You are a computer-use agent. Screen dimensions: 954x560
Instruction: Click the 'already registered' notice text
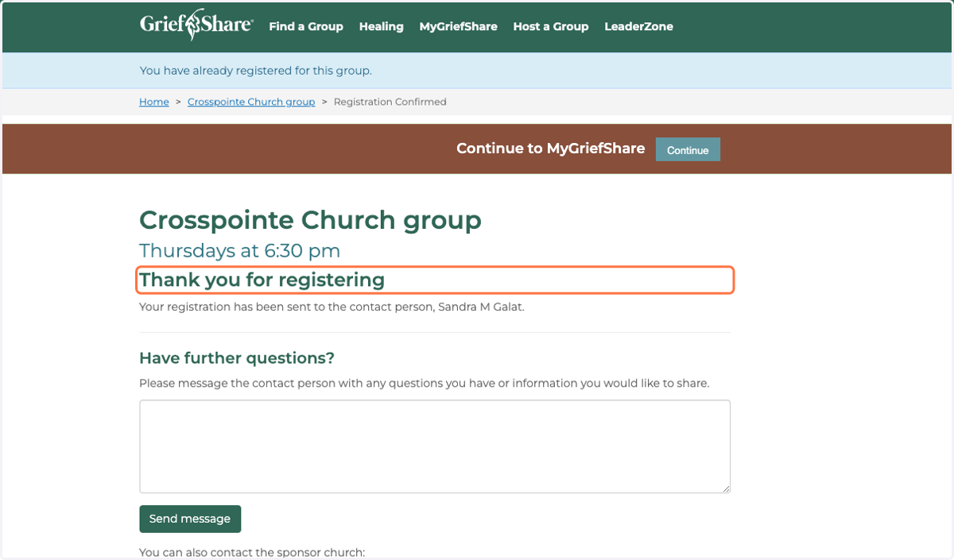coord(256,71)
